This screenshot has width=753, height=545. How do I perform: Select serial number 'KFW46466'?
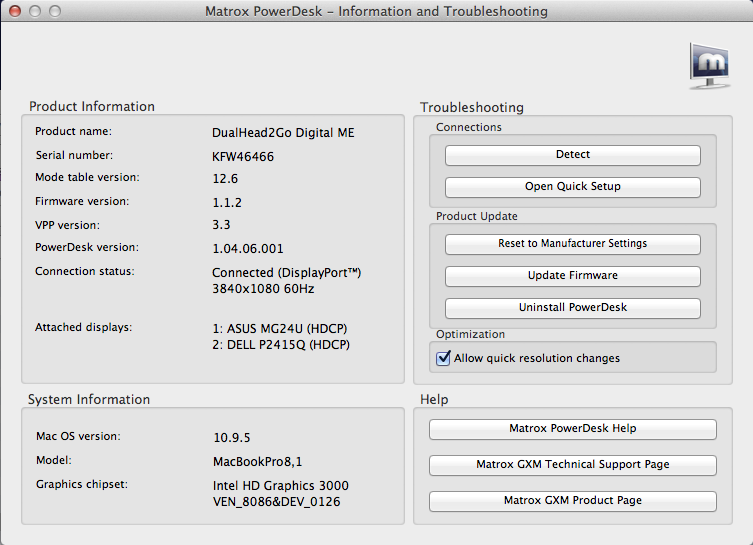pos(243,157)
